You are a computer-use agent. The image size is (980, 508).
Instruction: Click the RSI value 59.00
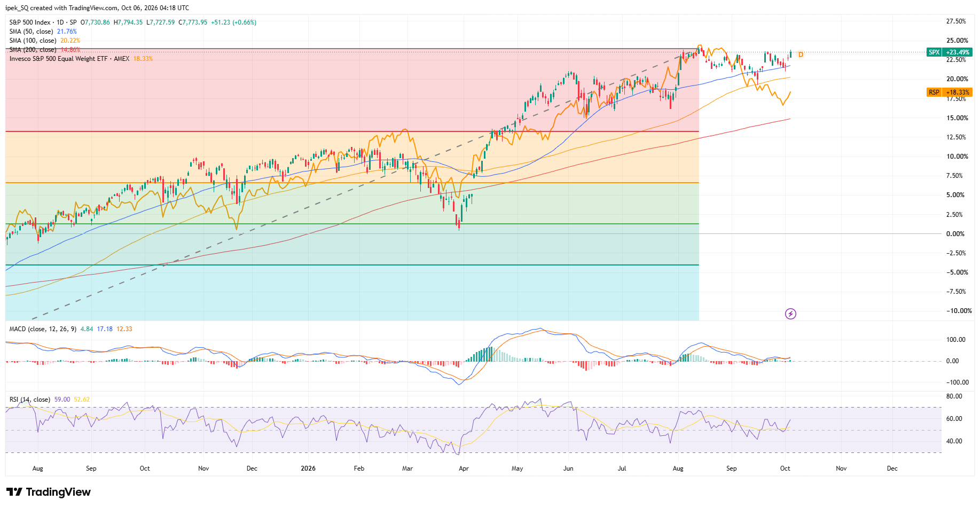(62, 400)
